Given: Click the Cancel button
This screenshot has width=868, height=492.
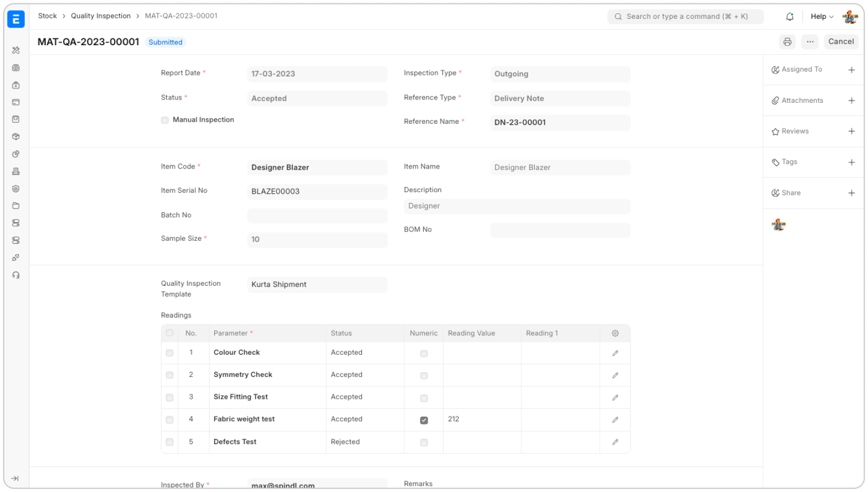Looking at the screenshot, I should tap(841, 42).
